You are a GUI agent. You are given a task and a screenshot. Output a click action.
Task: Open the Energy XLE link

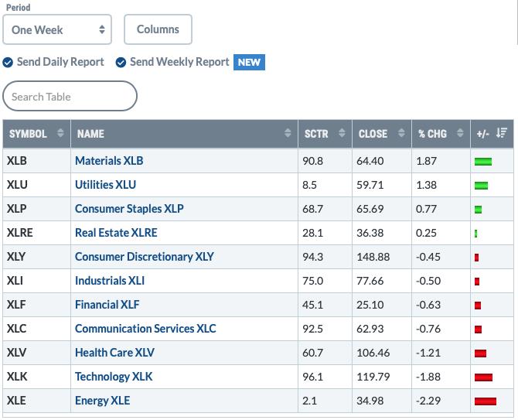(102, 401)
